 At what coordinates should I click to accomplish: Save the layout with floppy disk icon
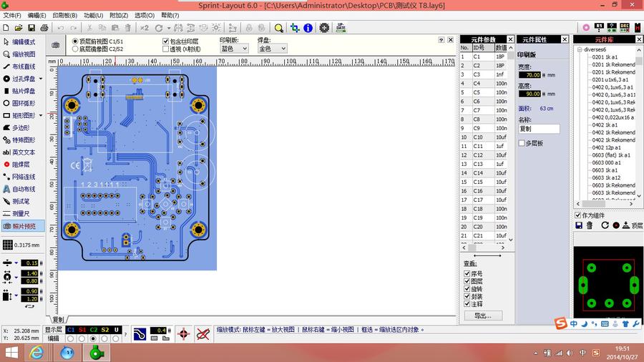click(x=31, y=28)
